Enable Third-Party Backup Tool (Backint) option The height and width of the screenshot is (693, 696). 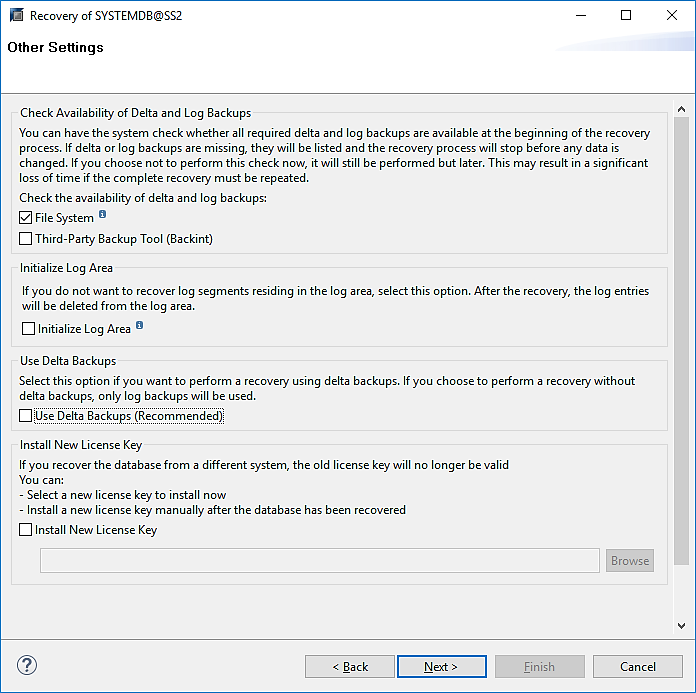point(26,239)
